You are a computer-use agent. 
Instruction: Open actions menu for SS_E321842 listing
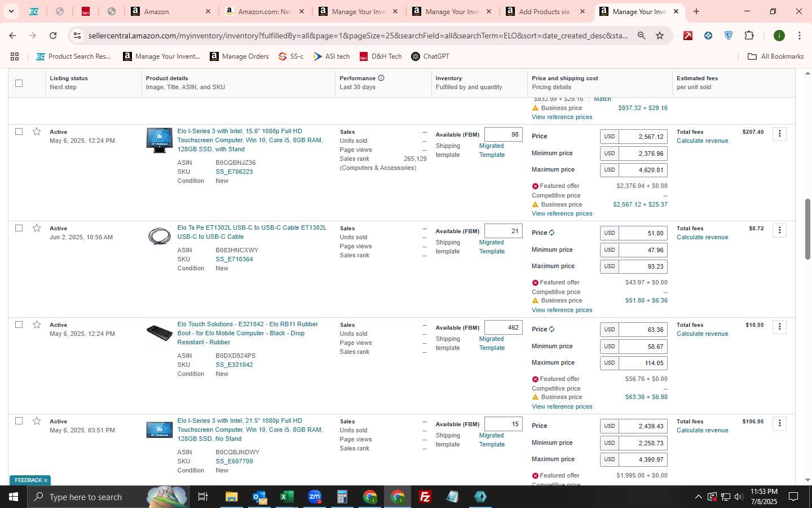[779, 327]
